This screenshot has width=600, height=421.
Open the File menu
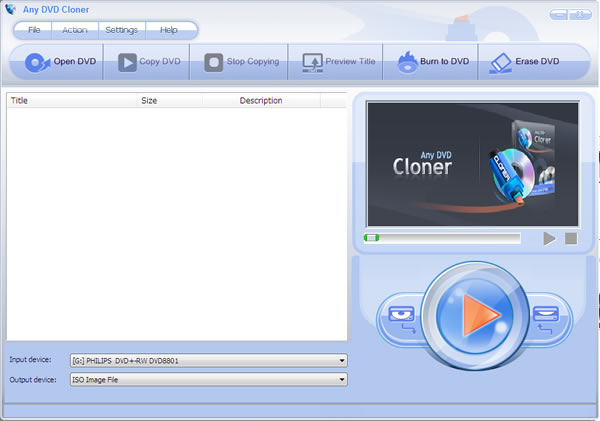point(34,30)
